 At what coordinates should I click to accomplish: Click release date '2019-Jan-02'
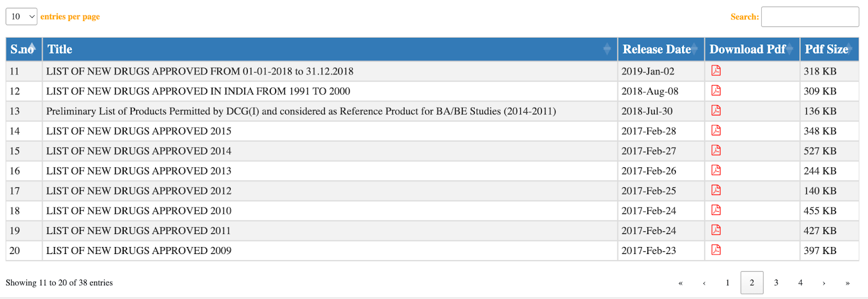point(648,71)
